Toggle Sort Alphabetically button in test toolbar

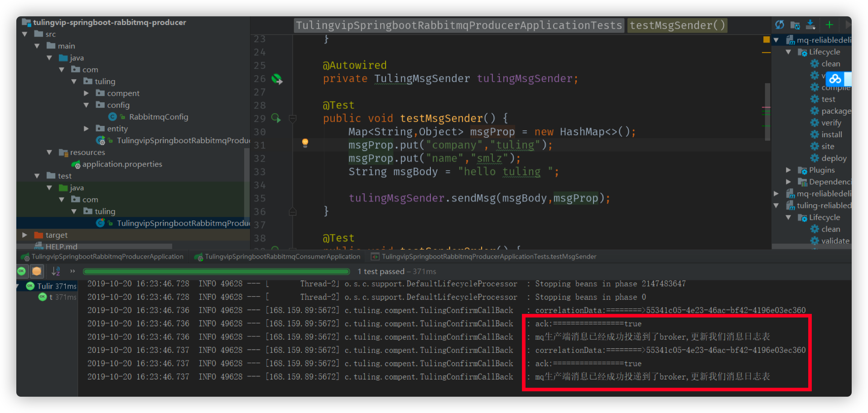tap(56, 271)
